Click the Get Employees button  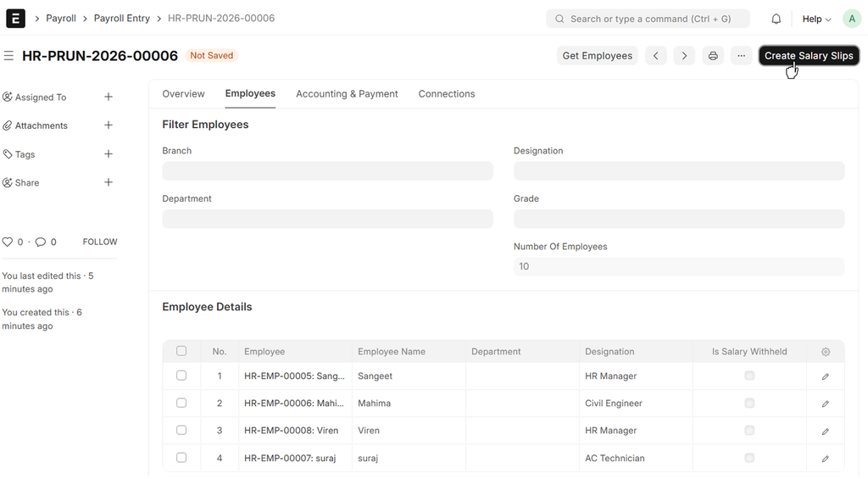pos(597,56)
